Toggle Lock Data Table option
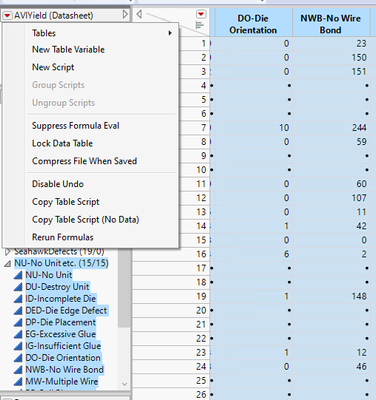376x400 pixels. 62,143
